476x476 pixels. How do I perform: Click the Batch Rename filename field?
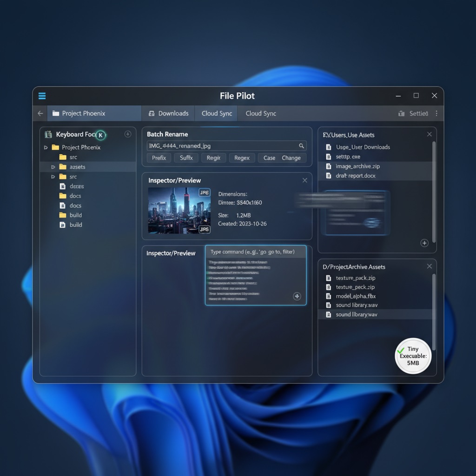pyautogui.click(x=227, y=145)
